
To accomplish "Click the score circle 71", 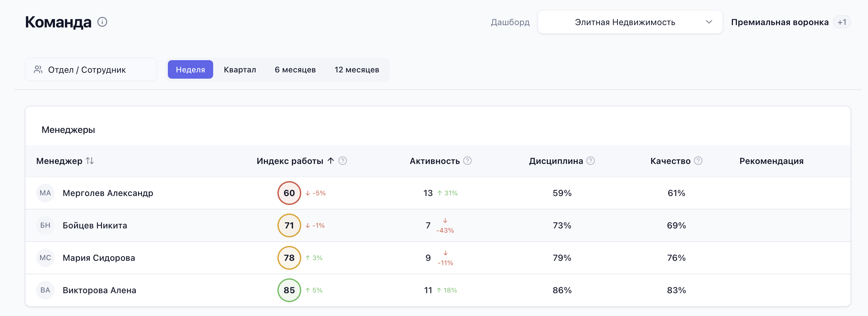I will tap(289, 225).
